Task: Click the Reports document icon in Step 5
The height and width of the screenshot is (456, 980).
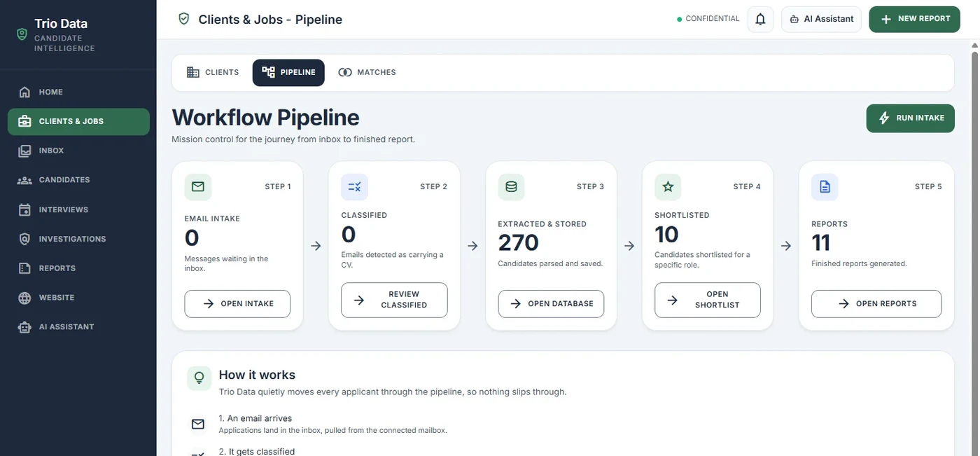Action: [825, 186]
